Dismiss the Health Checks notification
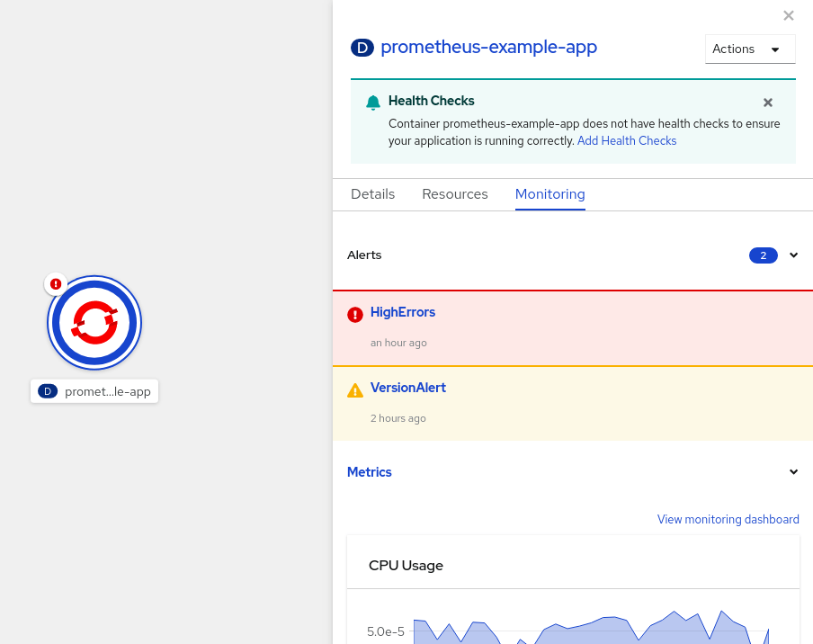The width and height of the screenshot is (813, 644). pos(767,102)
